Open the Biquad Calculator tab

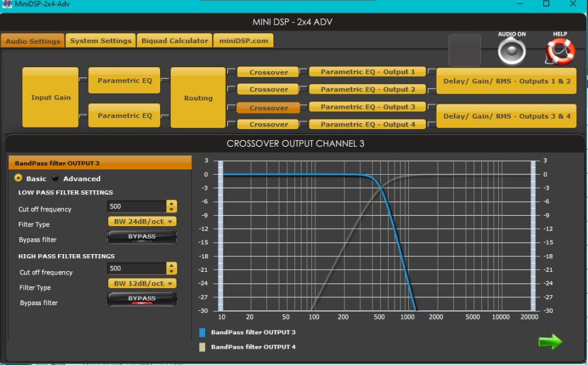[x=175, y=40]
